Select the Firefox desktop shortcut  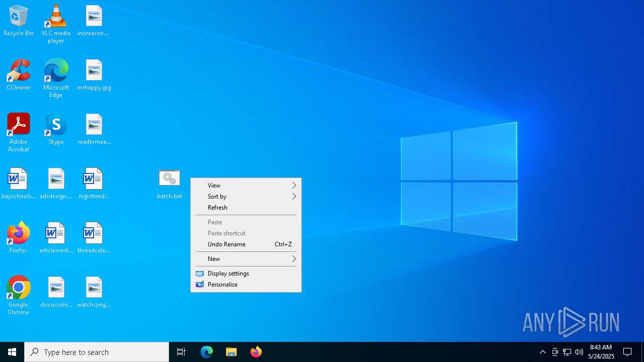19,238
